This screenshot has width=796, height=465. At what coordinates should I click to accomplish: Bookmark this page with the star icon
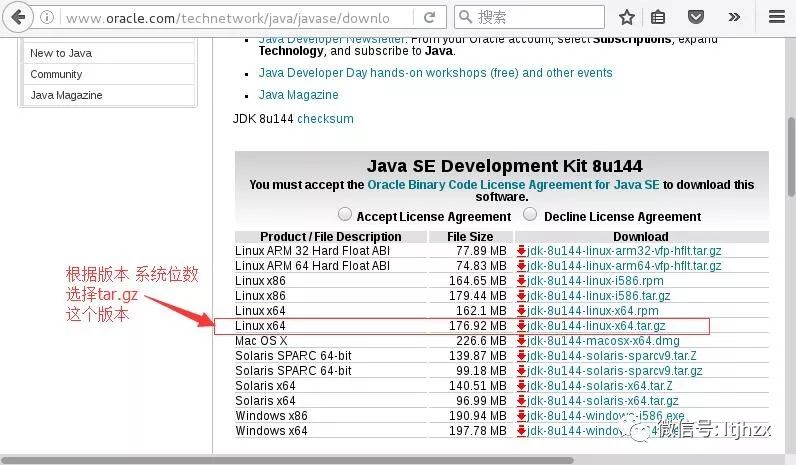click(x=627, y=18)
